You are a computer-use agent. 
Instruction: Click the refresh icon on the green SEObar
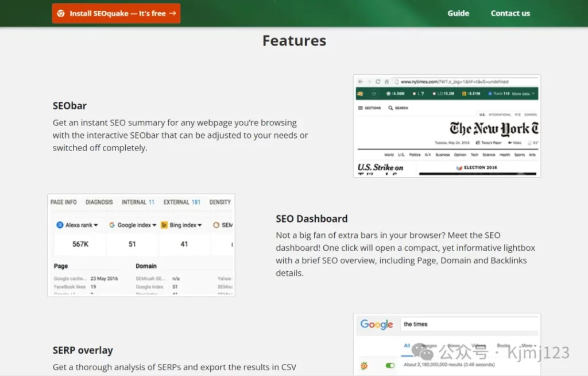374,94
